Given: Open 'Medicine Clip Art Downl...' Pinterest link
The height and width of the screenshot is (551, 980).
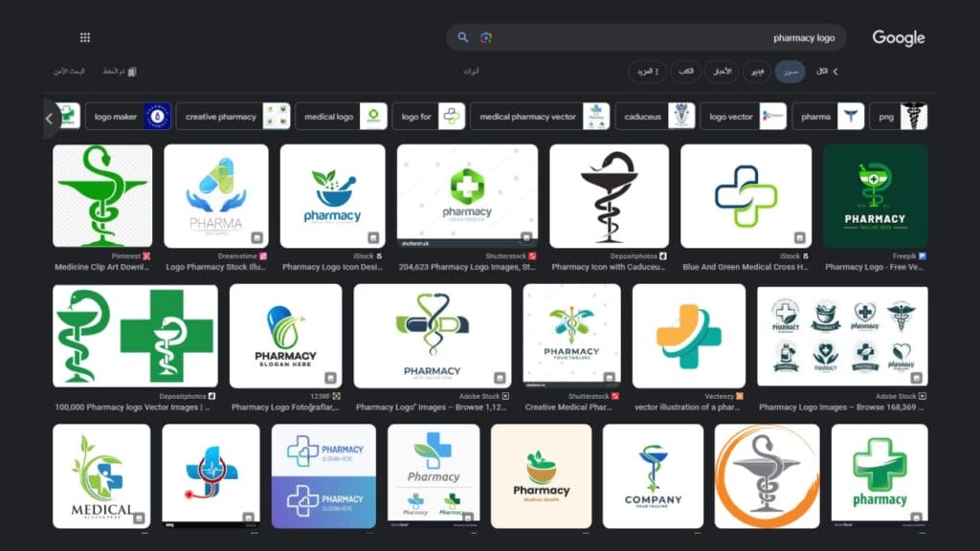Looking at the screenshot, I should 101,268.
